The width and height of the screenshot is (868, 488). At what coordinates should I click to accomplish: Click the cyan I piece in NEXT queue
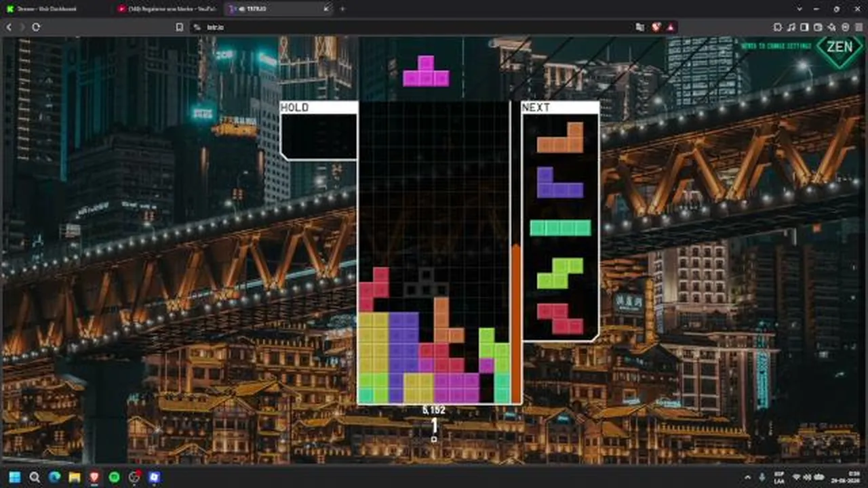(x=560, y=228)
